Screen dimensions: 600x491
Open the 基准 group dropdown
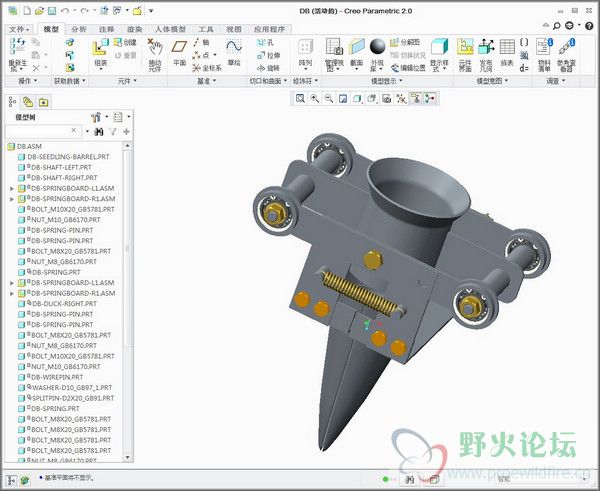207,81
